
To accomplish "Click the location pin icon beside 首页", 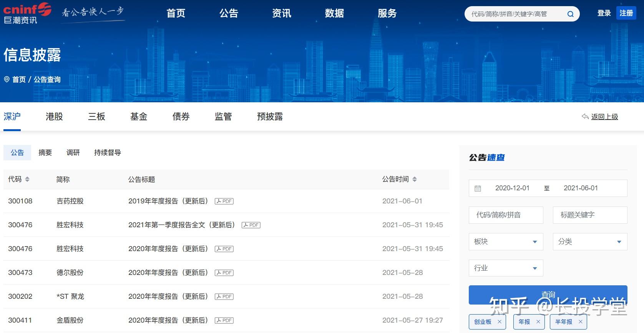I will (7, 79).
